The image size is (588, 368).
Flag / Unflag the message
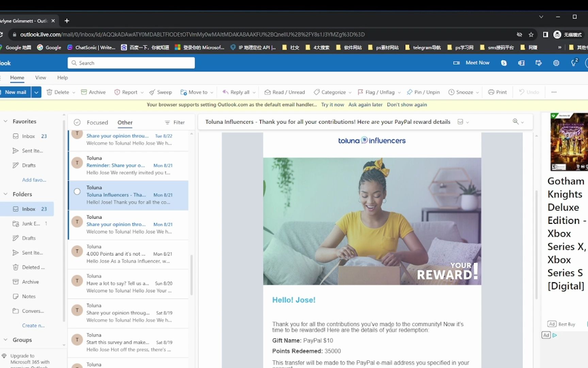376,92
